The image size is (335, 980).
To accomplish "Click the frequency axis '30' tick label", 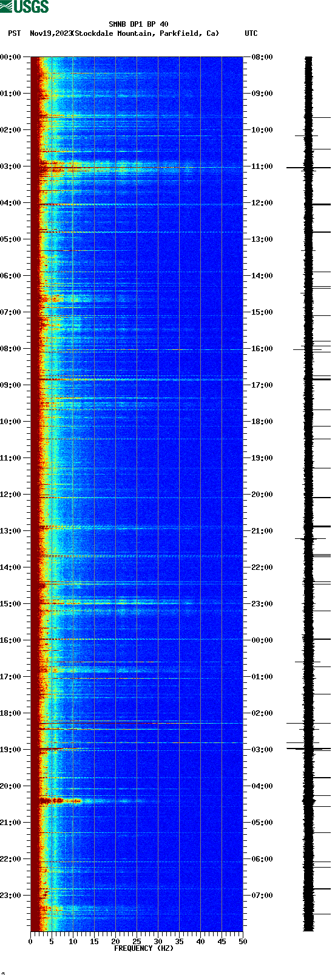I will pos(158,942).
